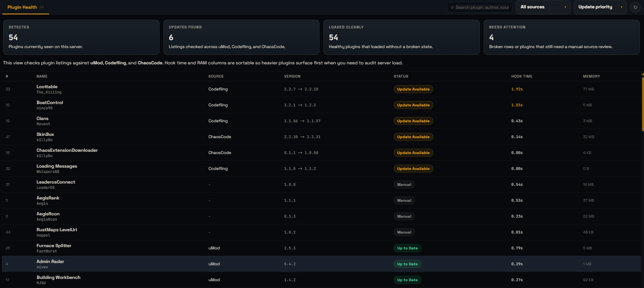
Task: Click the refresh icon button
Action: [635, 7]
